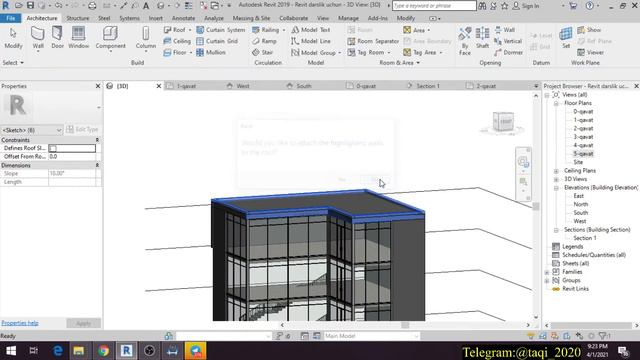Click Sign In button

pyautogui.click(x=526, y=6)
